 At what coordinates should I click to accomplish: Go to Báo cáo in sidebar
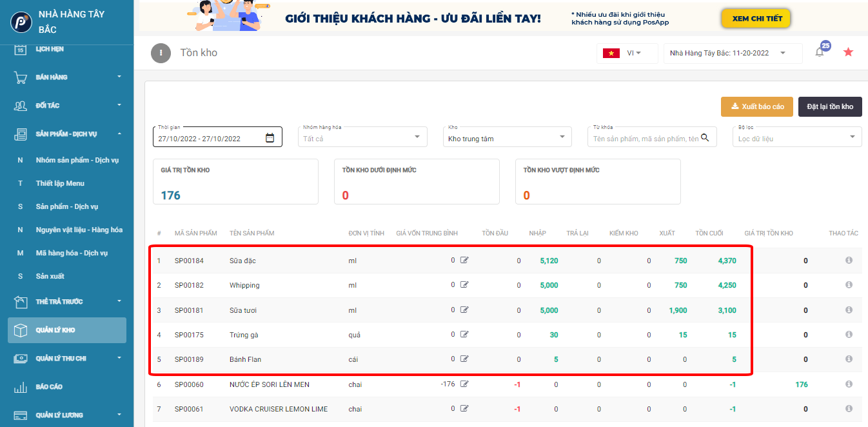[49, 387]
